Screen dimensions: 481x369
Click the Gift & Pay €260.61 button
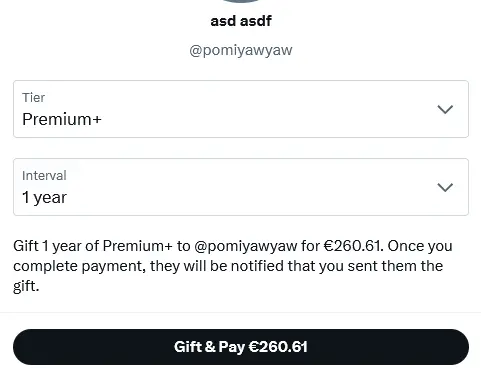241,347
